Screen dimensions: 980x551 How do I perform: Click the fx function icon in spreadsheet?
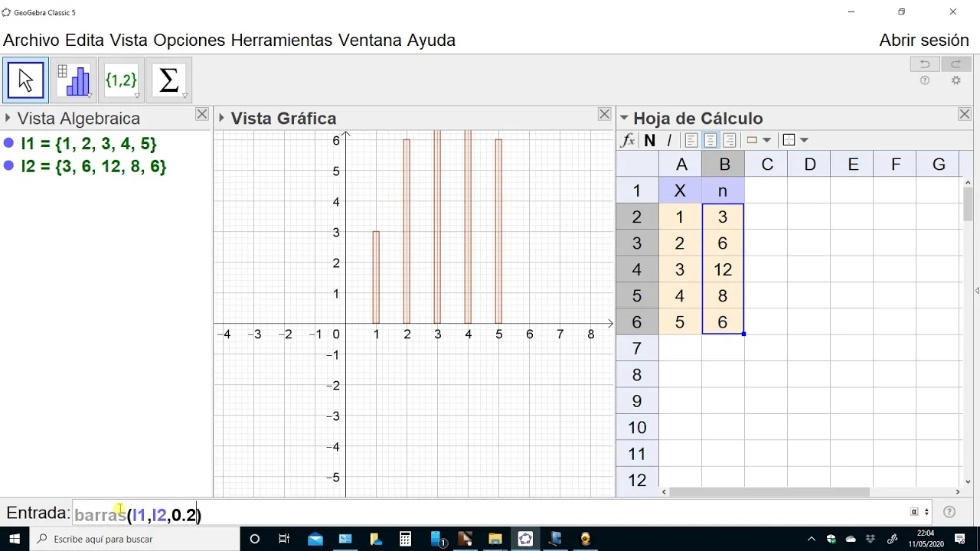[x=628, y=140]
